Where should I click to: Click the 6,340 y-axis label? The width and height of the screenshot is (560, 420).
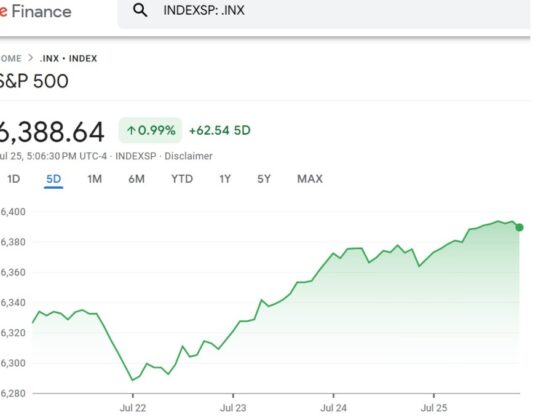pyautogui.click(x=13, y=303)
